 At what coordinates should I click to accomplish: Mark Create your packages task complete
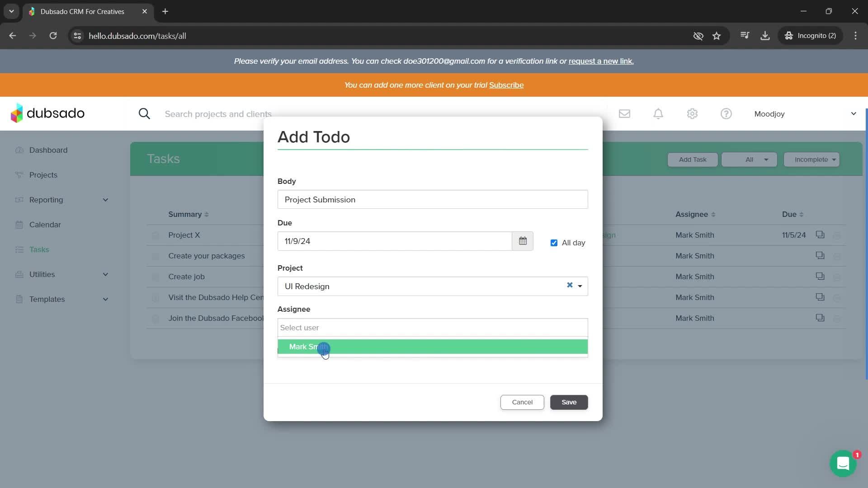[x=156, y=256]
